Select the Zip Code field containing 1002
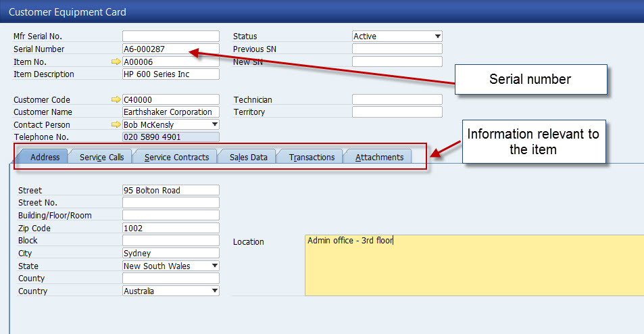Image resolution: width=644 pixels, height=334 pixels. 170,229
